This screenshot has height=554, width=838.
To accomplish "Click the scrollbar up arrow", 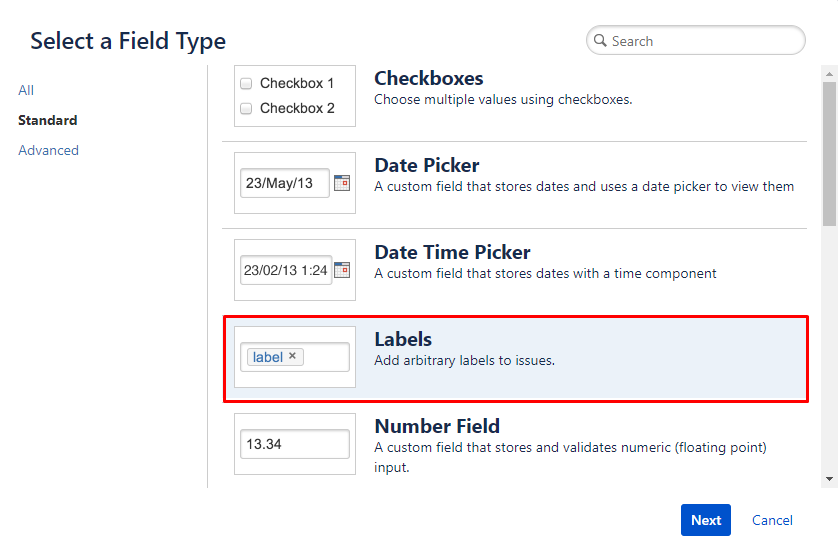I will coord(829,74).
